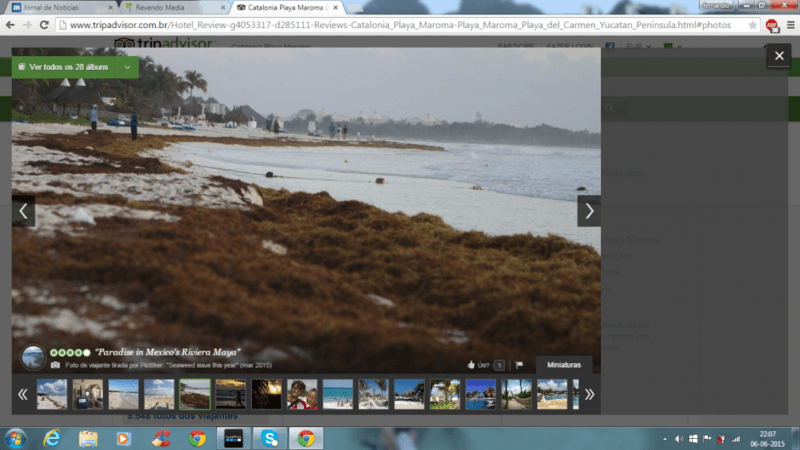Open a new Chrome tab
Screen dimensions: 800x450
pos(355,8)
